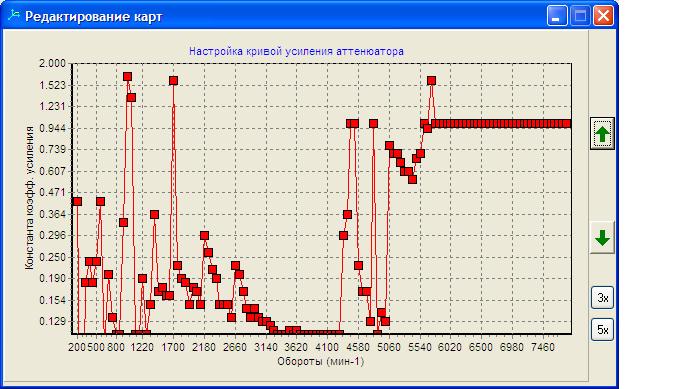Click the Обороты (мин-1) axis label
The height and width of the screenshot is (389, 683).
click(321, 361)
